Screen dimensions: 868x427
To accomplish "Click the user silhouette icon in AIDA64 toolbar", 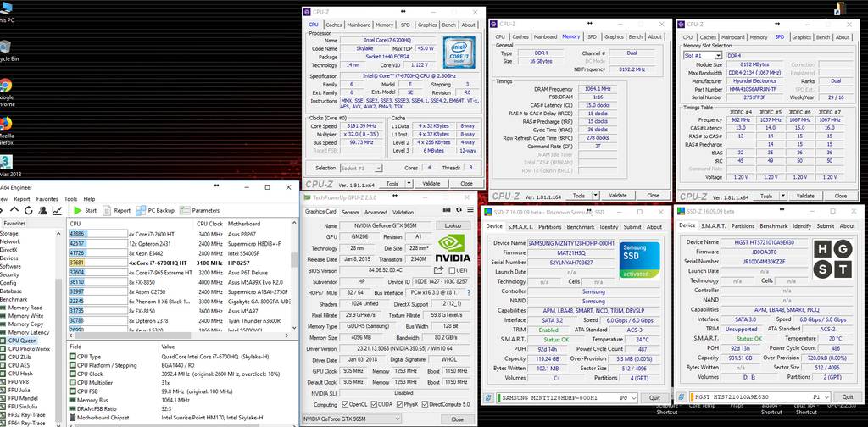I will [42, 211].
